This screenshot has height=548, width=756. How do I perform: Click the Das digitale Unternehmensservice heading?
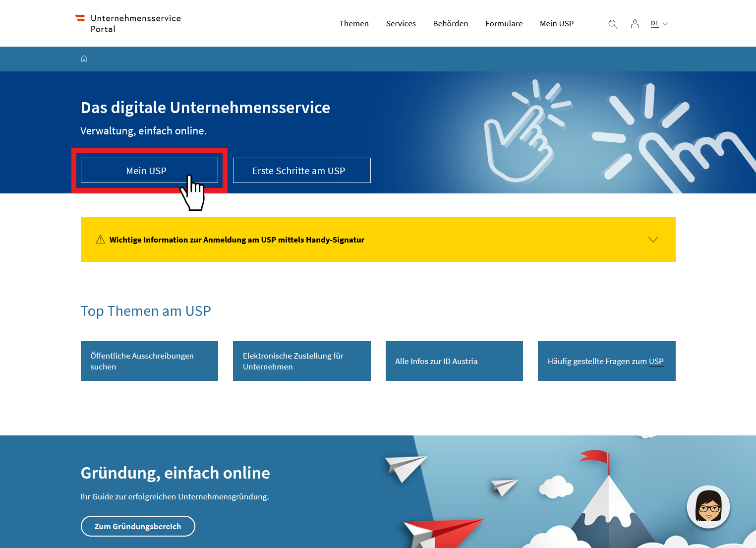[x=205, y=108]
